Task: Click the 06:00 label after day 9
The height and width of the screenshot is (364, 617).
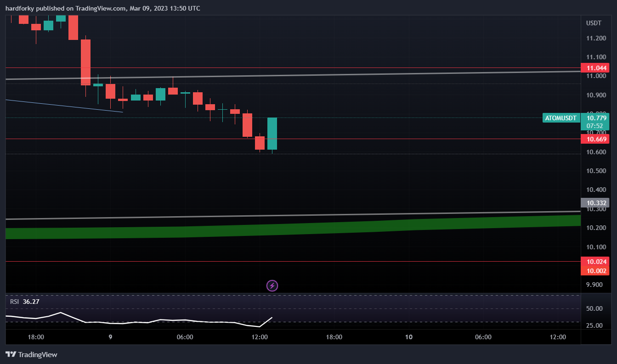Action: click(x=185, y=337)
